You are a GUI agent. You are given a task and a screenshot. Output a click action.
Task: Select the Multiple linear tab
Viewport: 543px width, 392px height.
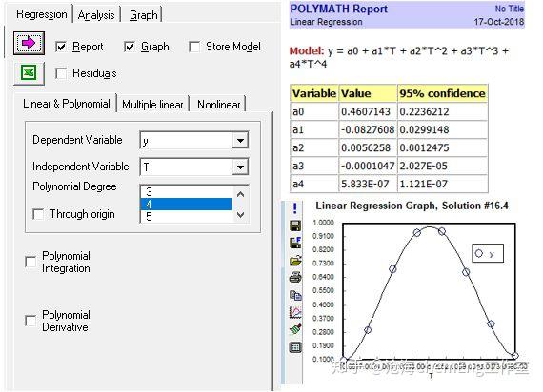[x=152, y=105]
